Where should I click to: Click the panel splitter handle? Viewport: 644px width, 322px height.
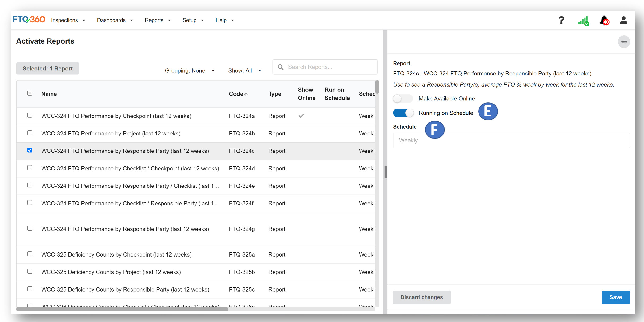tap(385, 172)
